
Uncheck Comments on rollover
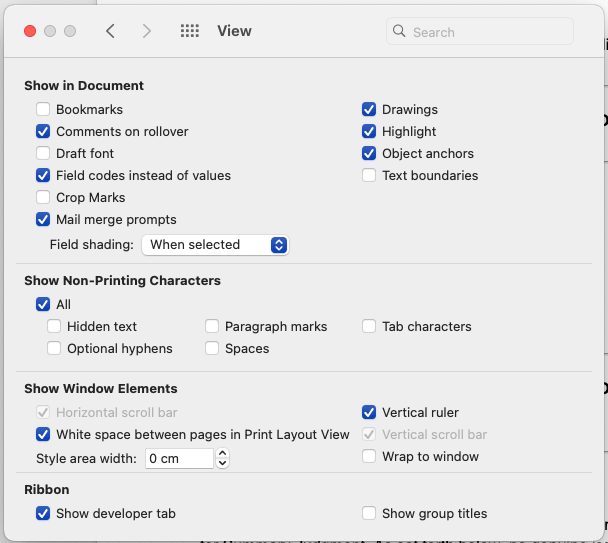click(x=43, y=132)
